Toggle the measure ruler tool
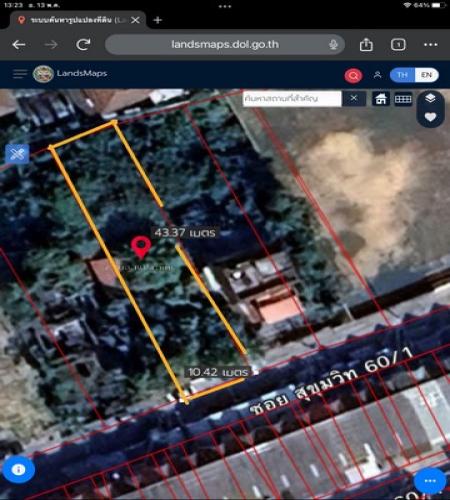 point(17,154)
